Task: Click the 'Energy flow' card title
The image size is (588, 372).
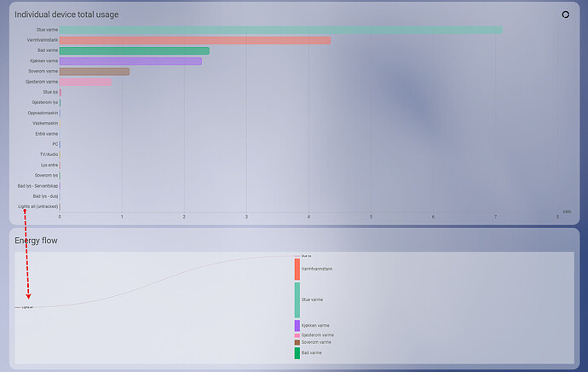Action: click(36, 241)
